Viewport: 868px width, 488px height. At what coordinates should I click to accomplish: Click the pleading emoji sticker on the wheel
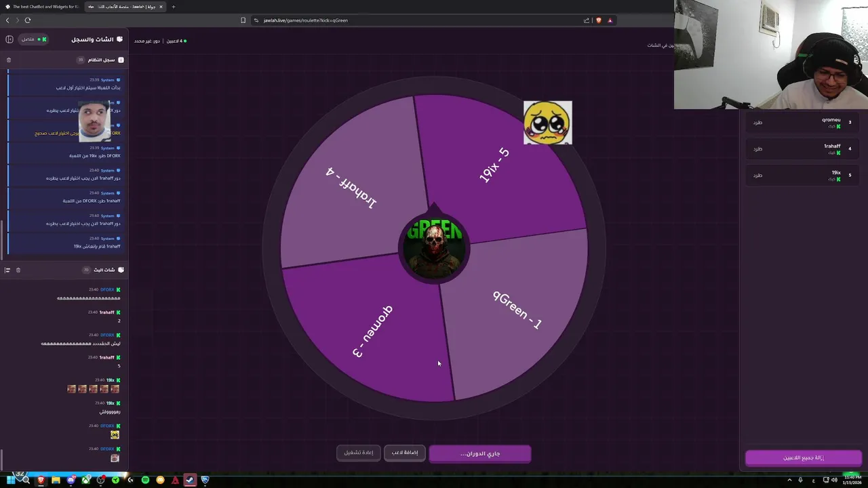(548, 123)
